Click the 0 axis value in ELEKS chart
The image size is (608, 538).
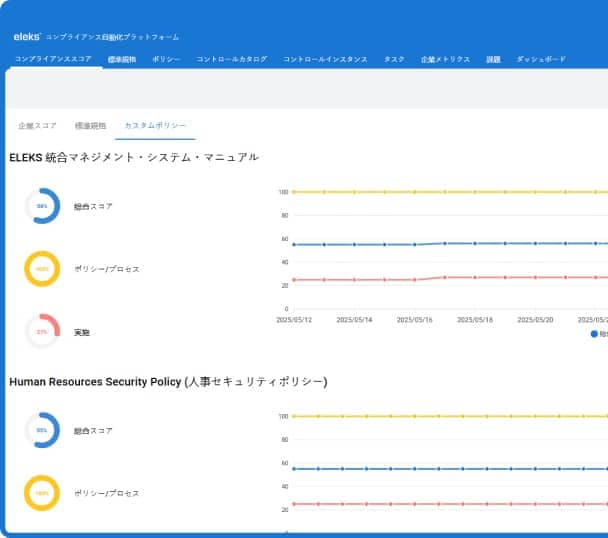click(287, 309)
